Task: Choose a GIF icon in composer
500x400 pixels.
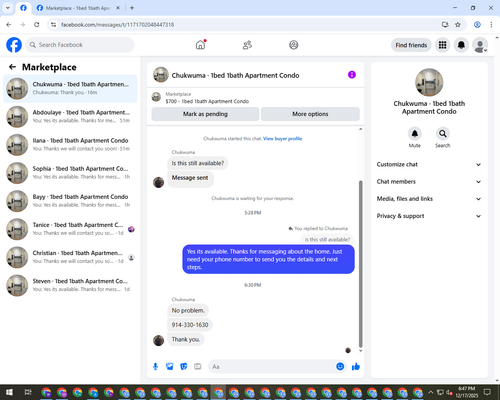Action: [x=198, y=367]
